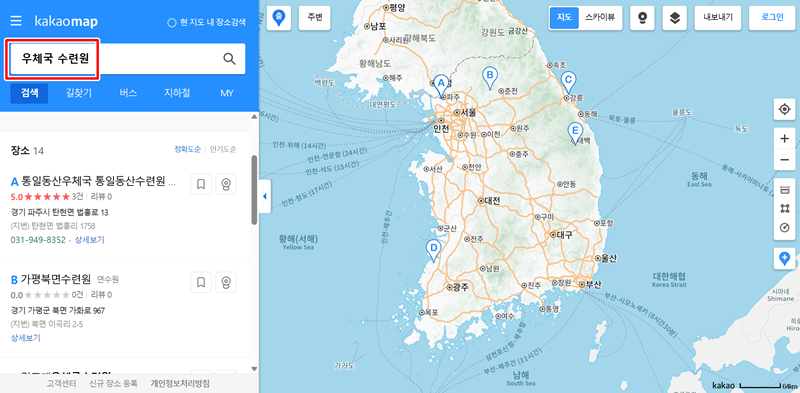Click address 경기 파주시 탄현면 법흥로 13

coord(59,212)
